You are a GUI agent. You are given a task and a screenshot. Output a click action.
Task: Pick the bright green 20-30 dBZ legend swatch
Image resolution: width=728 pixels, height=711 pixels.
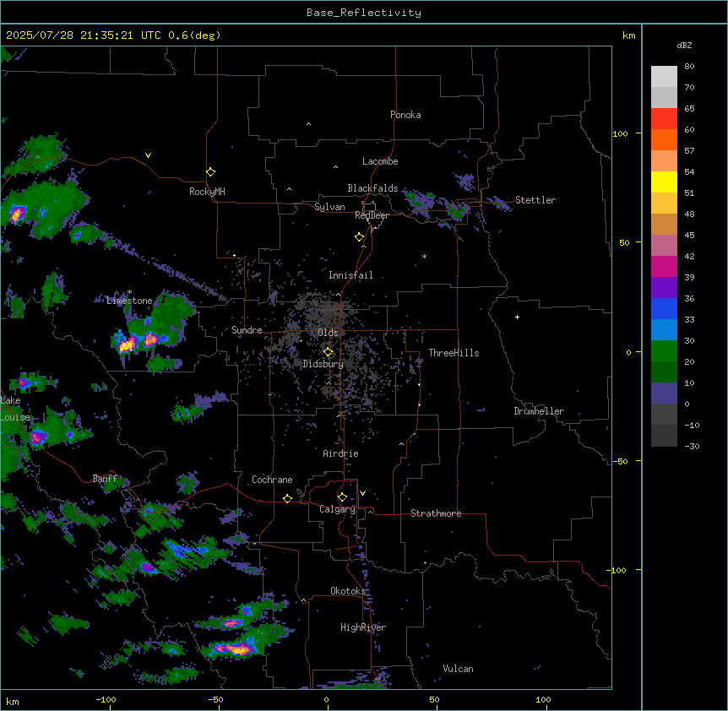pyautogui.click(x=664, y=351)
